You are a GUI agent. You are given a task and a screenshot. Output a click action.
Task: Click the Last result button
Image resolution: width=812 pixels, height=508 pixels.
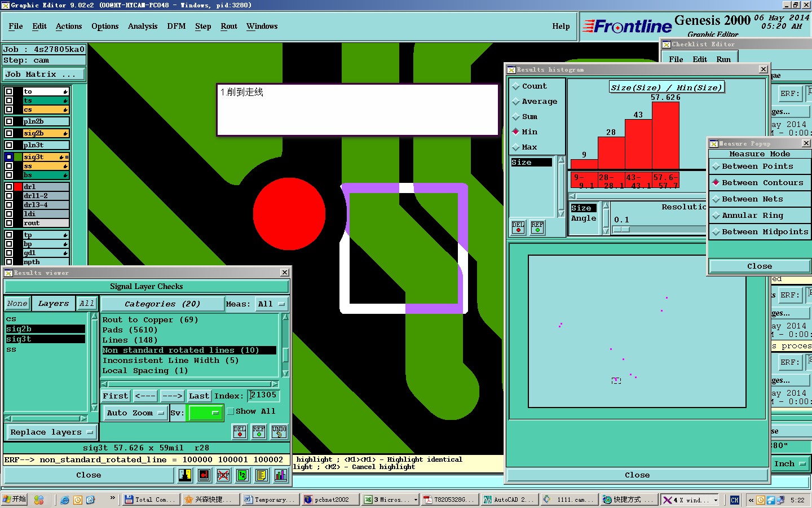tap(199, 396)
